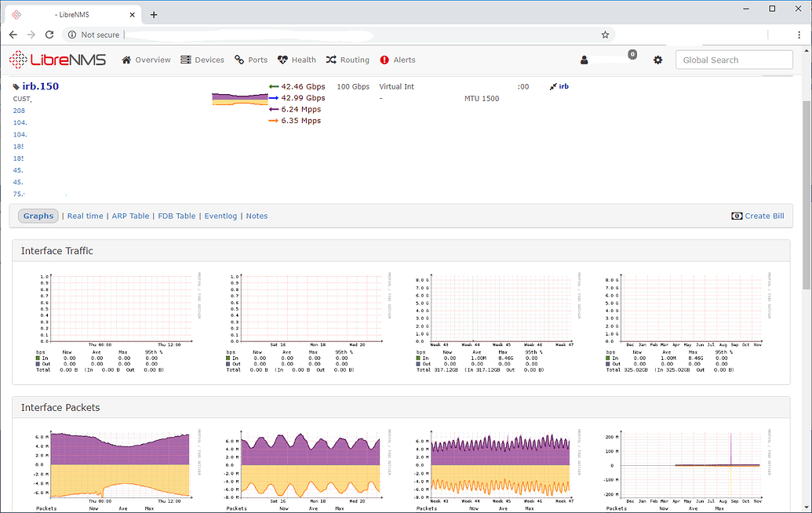Click inside the Global Search field
Viewport: 812px width, 513px height.
tap(734, 60)
